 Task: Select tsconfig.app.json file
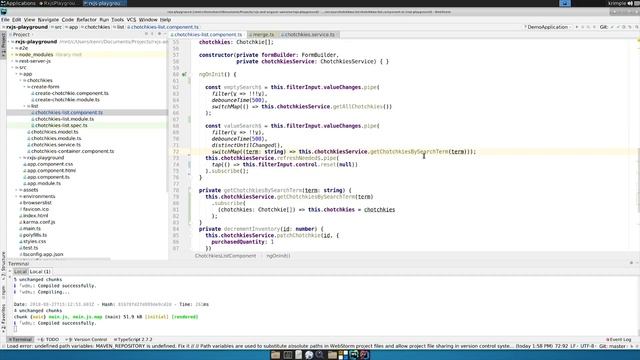(x=41, y=254)
